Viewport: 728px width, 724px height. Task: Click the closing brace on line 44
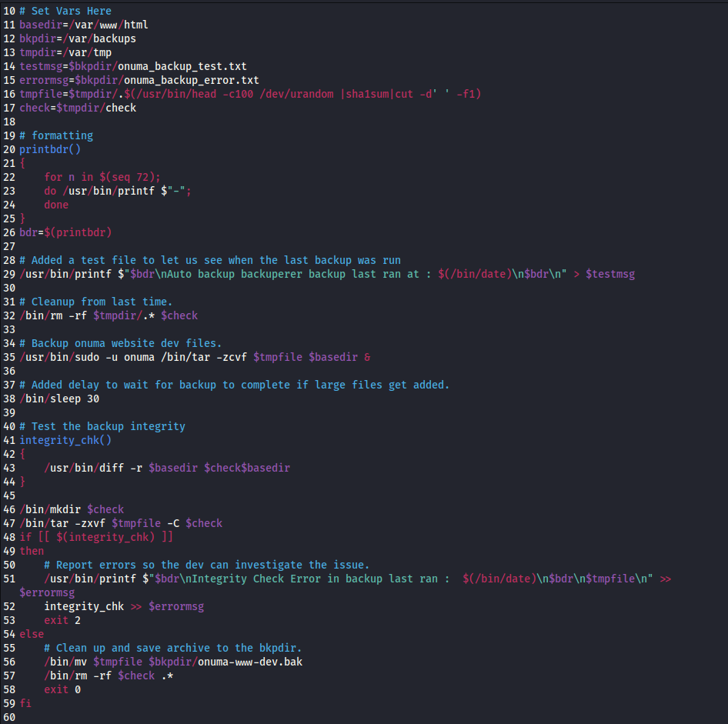pyautogui.click(x=22, y=482)
